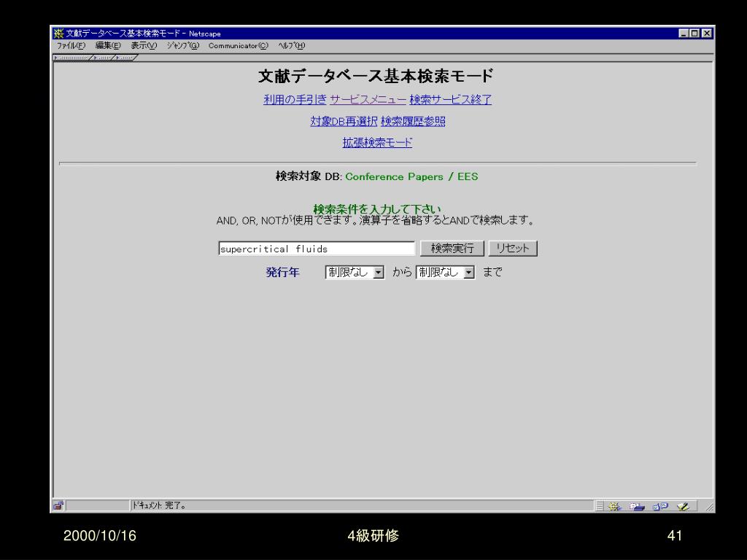Click the search field containing supercritical fluids
The width and height of the screenshot is (747, 560).
tap(317, 249)
